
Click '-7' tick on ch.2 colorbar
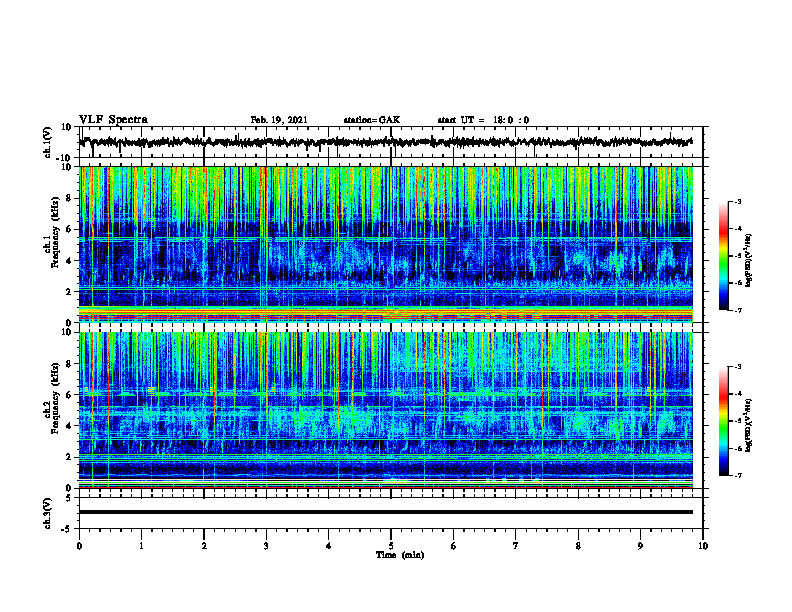pos(738,475)
